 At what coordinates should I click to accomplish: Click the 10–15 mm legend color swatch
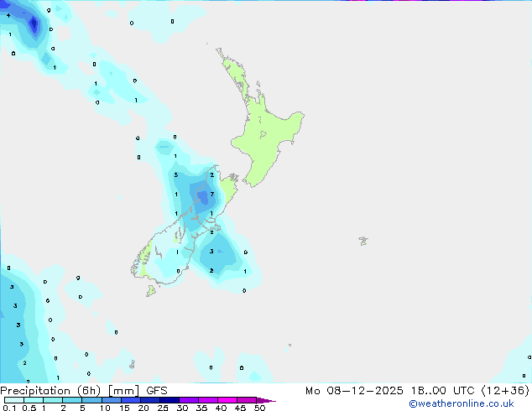point(112,400)
